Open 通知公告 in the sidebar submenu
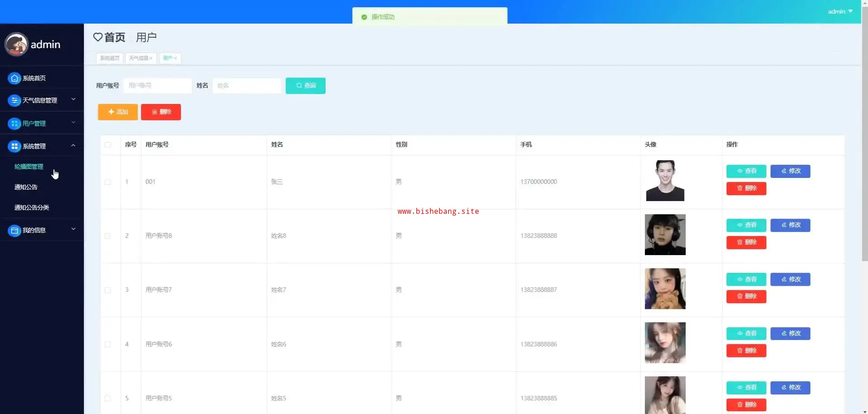 tap(26, 187)
